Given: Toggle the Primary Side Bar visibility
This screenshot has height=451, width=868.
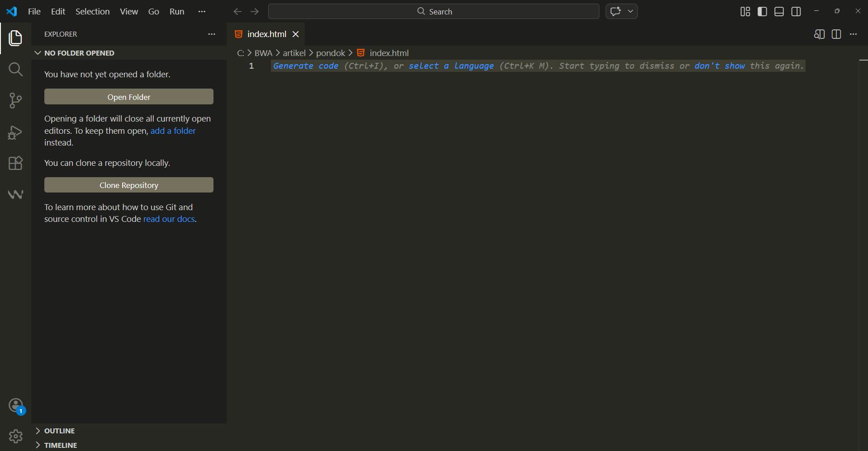Looking at the screenshot, I should [x=762, y=11].
